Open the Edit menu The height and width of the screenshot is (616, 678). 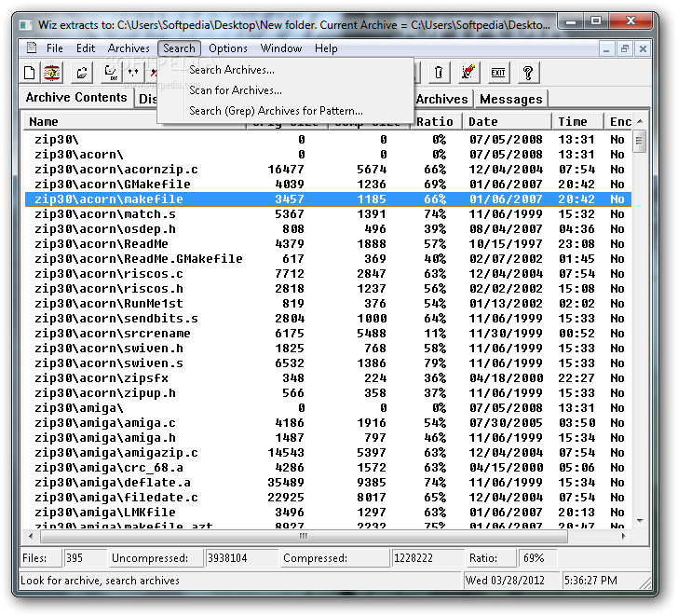pyautogui.click(x=86, y=48)
